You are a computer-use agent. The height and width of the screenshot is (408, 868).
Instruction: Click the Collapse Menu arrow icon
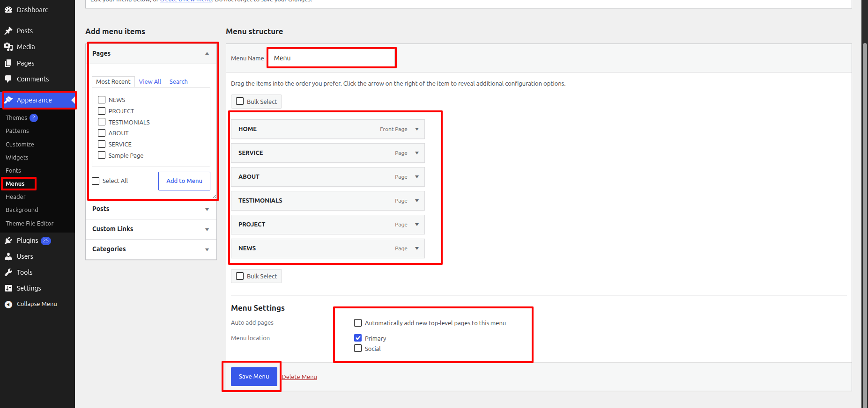8,304
